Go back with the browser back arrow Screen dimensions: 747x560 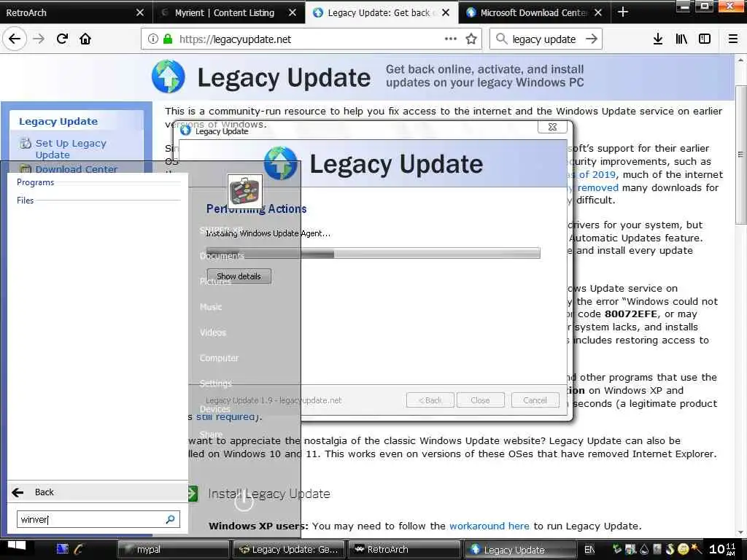(15, 39)
